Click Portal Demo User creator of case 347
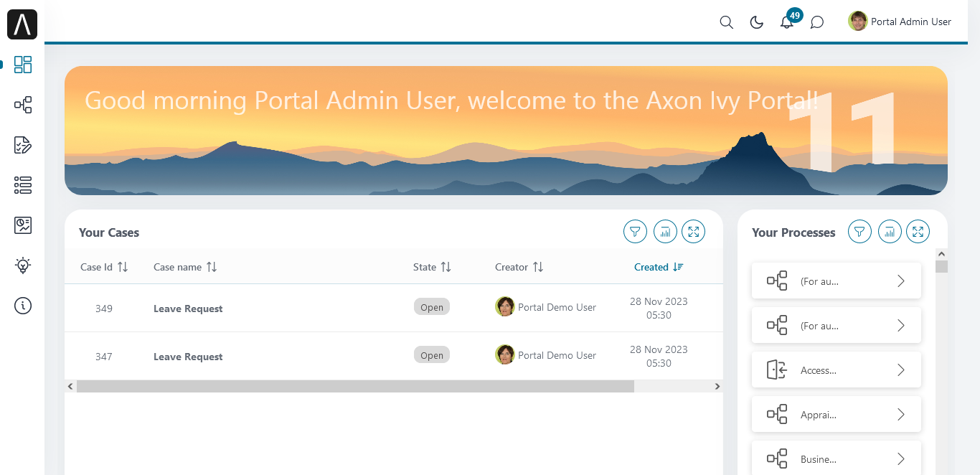Screen dimensions: 980x475 point(546,355)
